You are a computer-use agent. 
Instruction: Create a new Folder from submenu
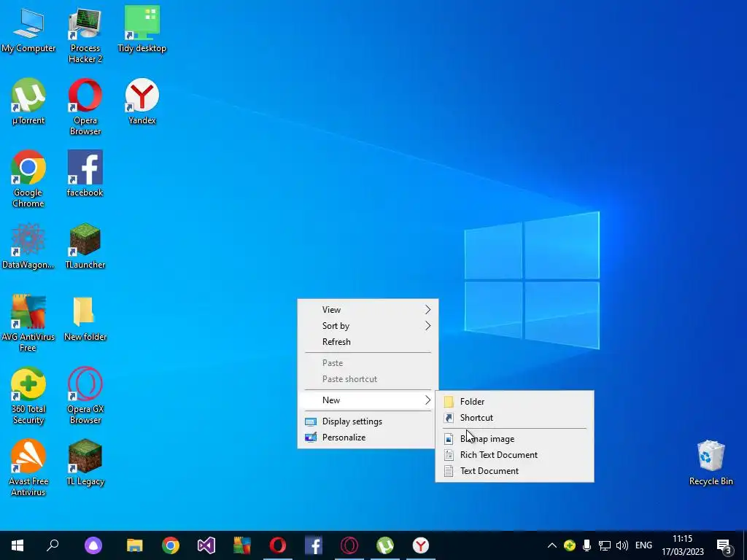pyautogui.click(x=514, y=402)
